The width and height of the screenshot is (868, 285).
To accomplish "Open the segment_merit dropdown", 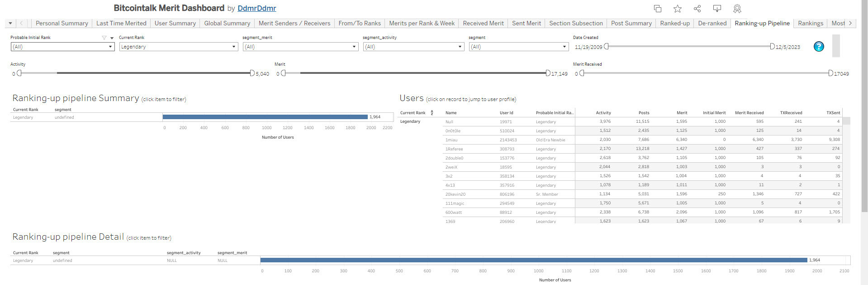I will point(300,47).
